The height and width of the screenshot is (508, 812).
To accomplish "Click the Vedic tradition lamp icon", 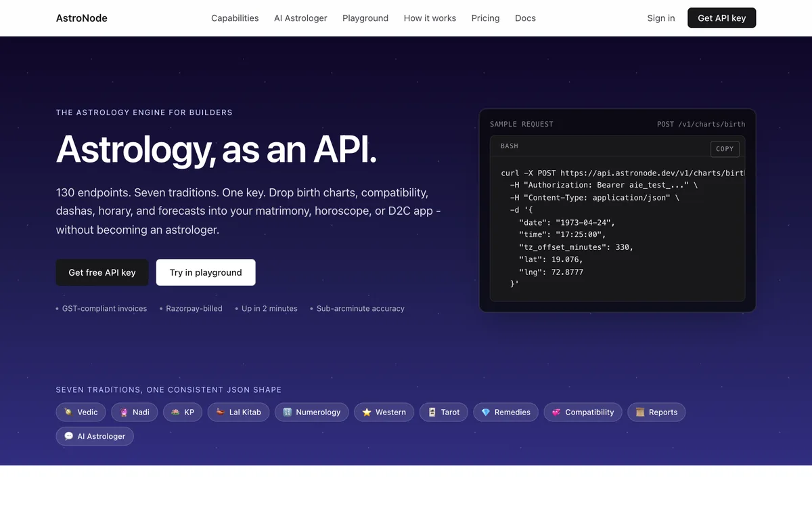I will point(68,412).
